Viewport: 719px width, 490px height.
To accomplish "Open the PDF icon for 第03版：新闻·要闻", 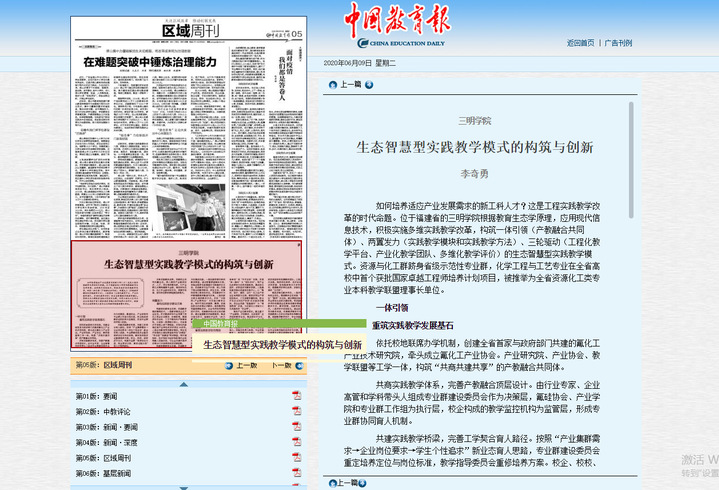I will [297, 427].
